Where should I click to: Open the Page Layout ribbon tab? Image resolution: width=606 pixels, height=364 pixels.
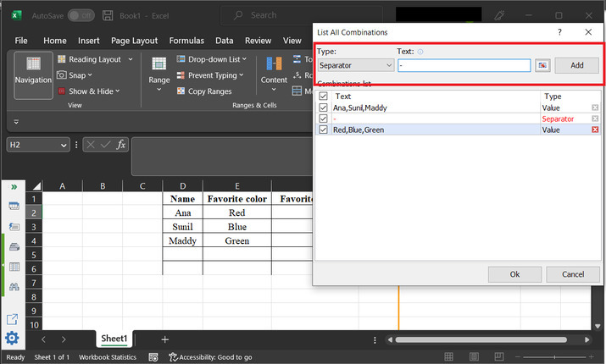134,40
